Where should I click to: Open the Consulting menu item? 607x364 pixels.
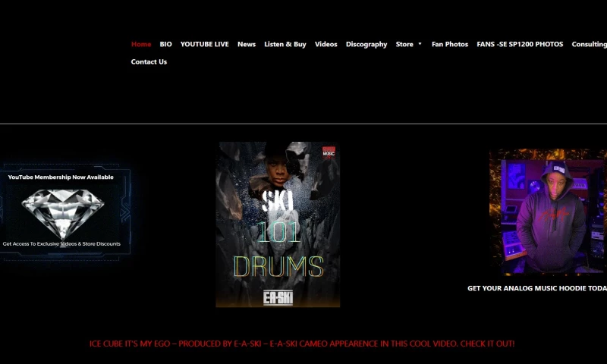pyautogui.click(x=590, y=44)
